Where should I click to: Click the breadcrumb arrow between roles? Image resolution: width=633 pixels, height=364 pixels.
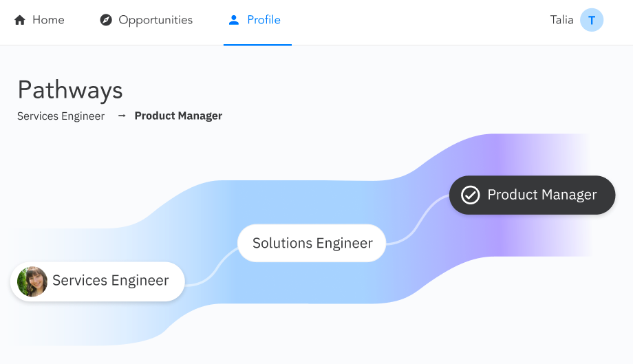pyautogui.click(x=122, y=116)
